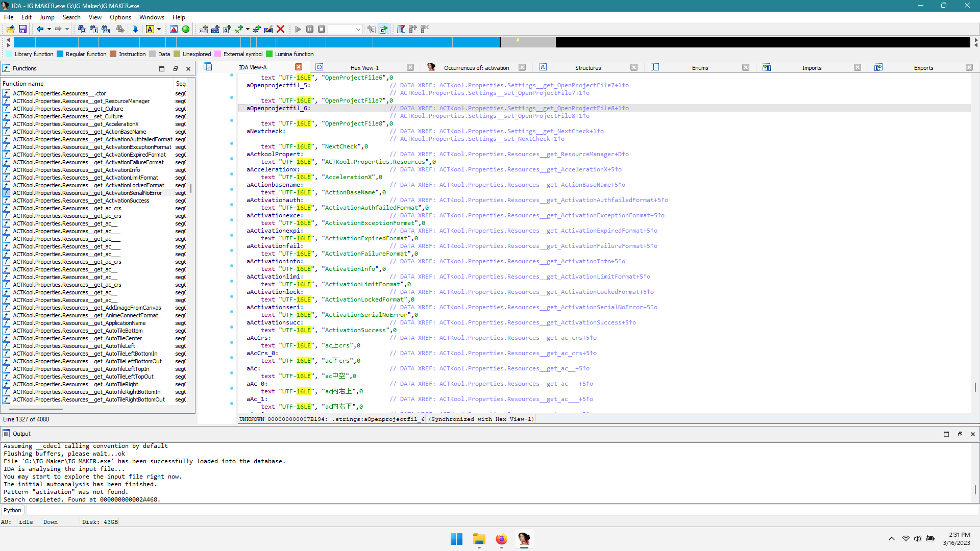Switch to the Hex View-1 tab
The width and height of the screenshot is (980, 551).
point(364,68)
